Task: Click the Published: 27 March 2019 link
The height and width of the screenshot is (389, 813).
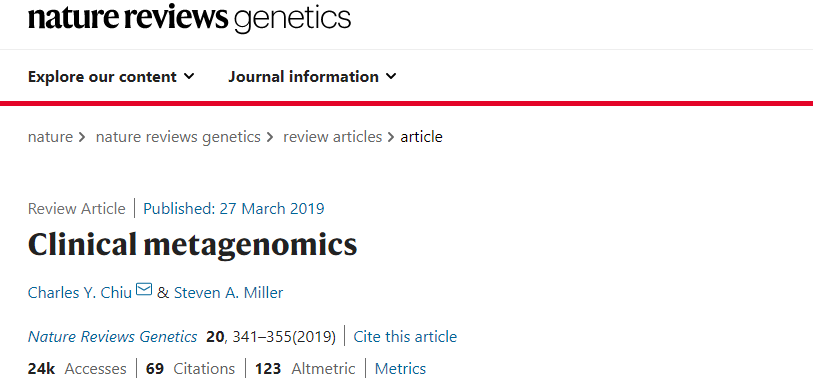Action: (x=234, y=209)
